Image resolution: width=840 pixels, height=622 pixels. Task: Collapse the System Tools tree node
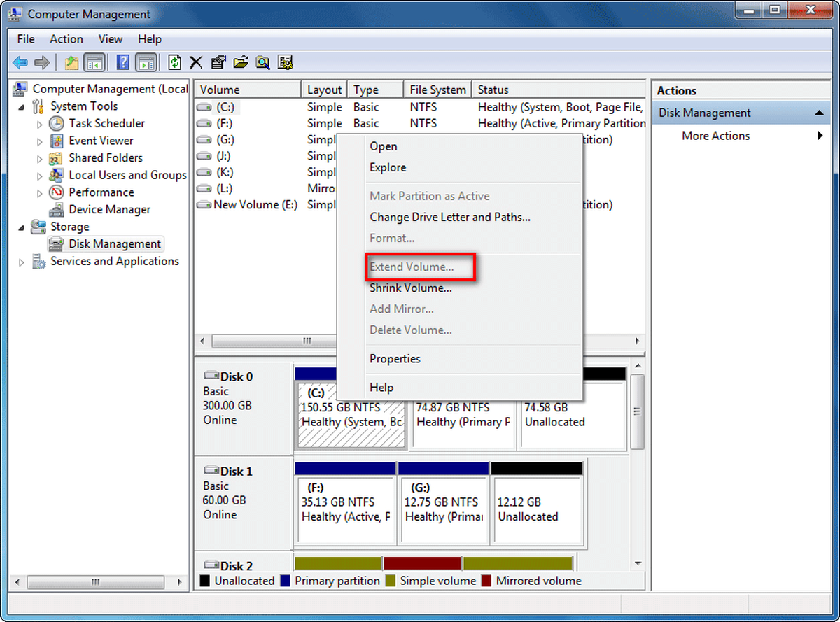click(21, 107)
